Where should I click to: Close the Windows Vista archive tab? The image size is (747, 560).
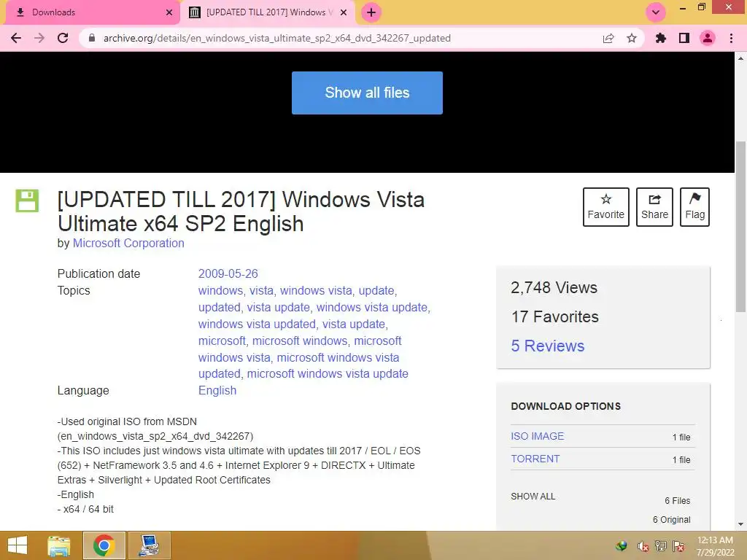(344, 12)
